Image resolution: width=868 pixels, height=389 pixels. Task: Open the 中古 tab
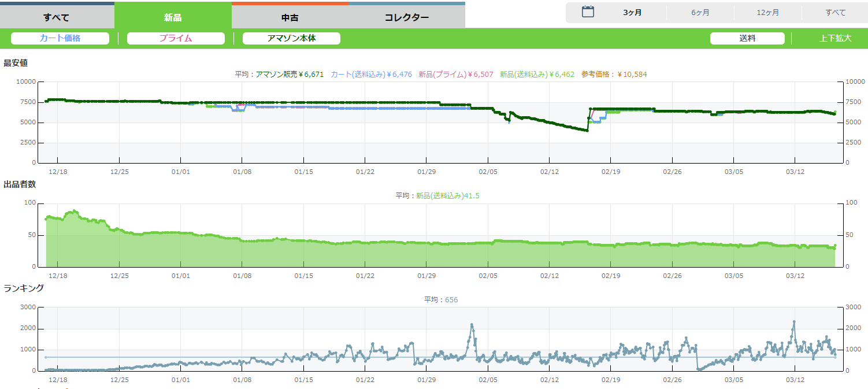(290, 17)
